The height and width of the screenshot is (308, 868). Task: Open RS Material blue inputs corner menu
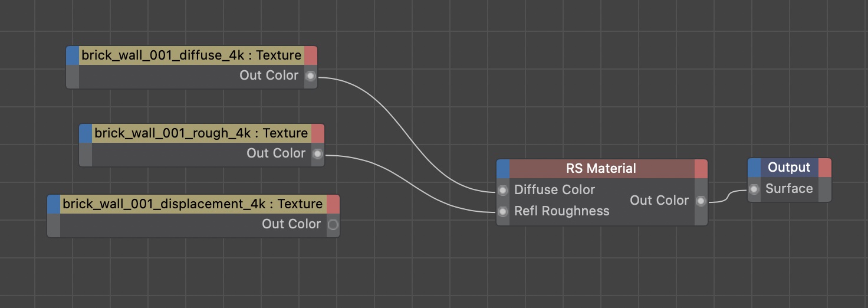pos(502,169)
